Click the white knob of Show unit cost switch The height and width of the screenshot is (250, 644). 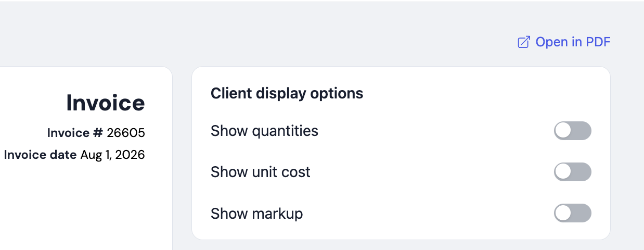tap(563, 172)
